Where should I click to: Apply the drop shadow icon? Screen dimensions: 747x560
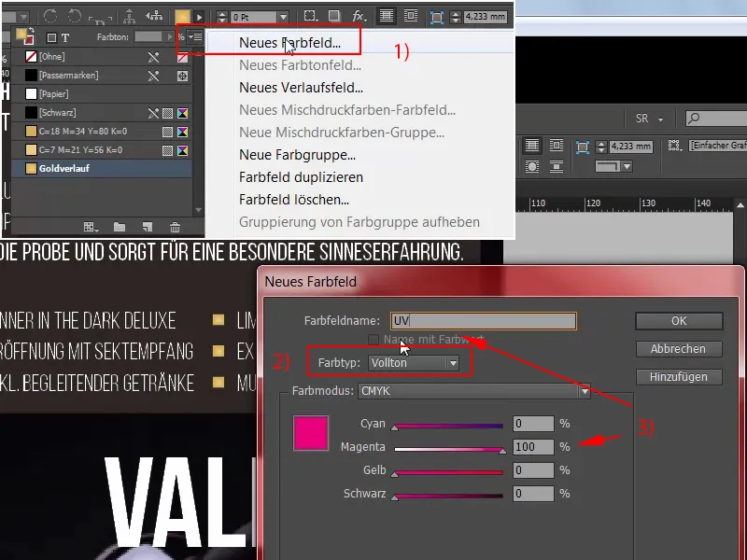334,16
